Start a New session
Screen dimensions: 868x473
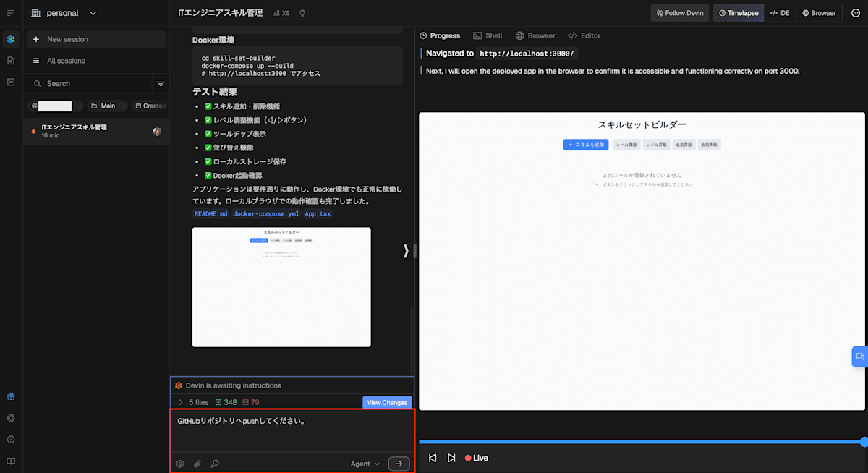coord(96,39)
